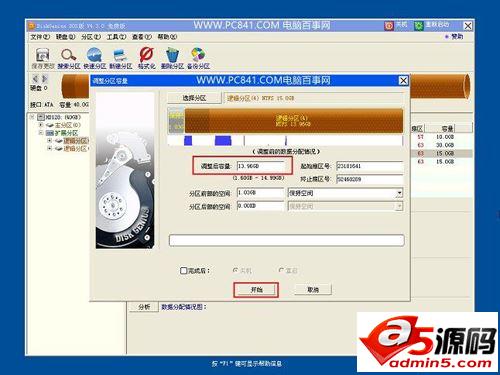Screen dimensions: 500x375
Task: Click the adjusted capacity field showing 13.96GB
Action: 261,166
